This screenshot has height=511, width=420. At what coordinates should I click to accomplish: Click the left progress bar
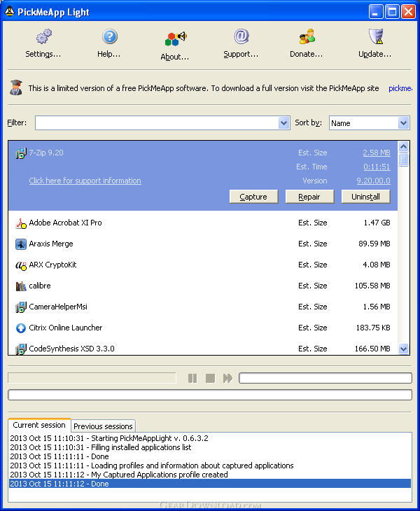coord(92,378)
